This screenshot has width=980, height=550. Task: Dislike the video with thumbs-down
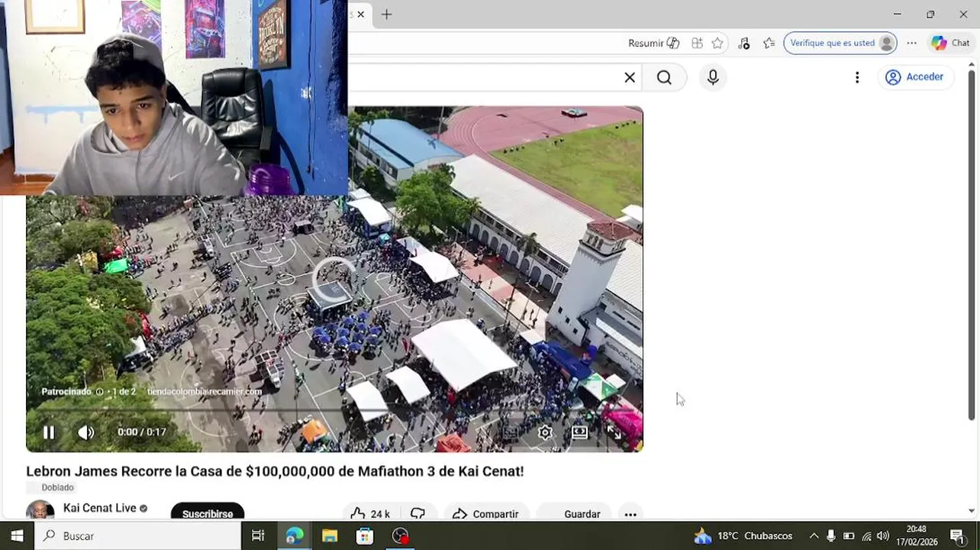point(417,513)
